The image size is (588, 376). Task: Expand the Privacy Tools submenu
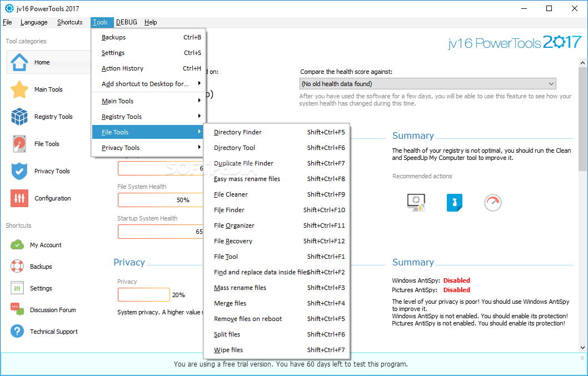(150, 148)
